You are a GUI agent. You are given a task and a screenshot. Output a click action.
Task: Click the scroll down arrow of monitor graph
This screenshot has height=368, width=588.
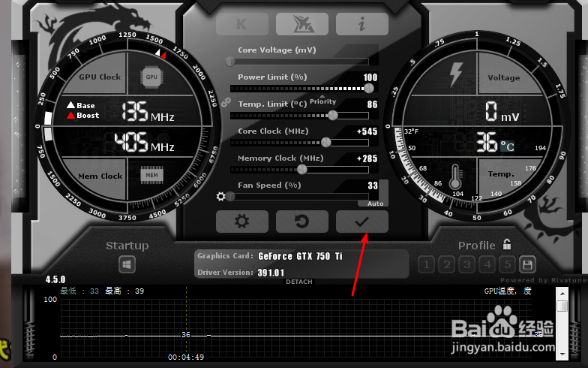[562, 353]
